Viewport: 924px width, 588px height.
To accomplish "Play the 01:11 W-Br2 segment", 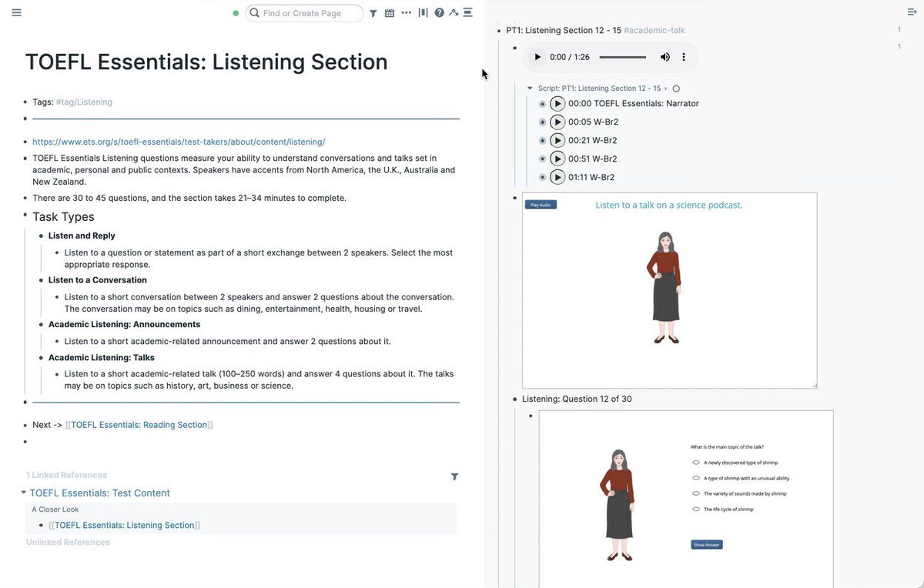I will 557,177.
